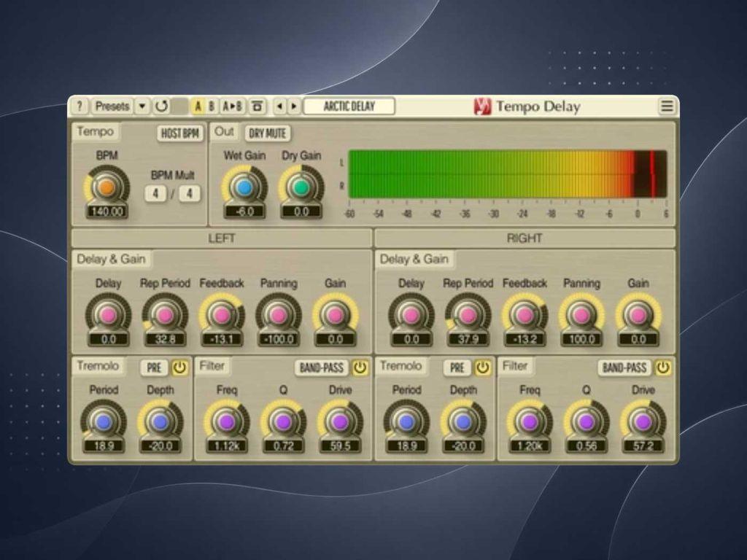Click the Dry Gain knob
The width and height of the screenshot is (747, 560).
tap(301, 187)
